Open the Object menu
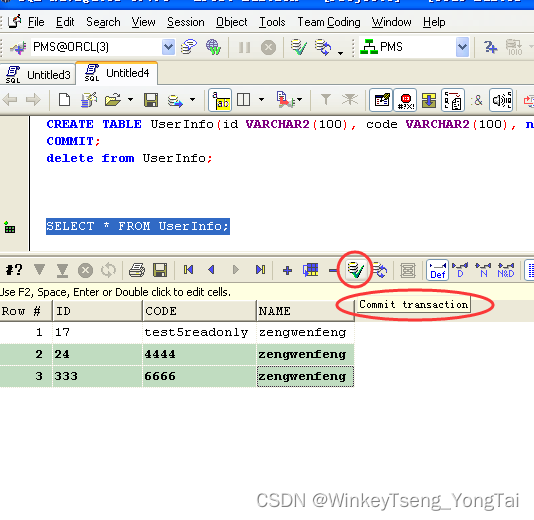The image size is (534, 520). pos(232,22)
